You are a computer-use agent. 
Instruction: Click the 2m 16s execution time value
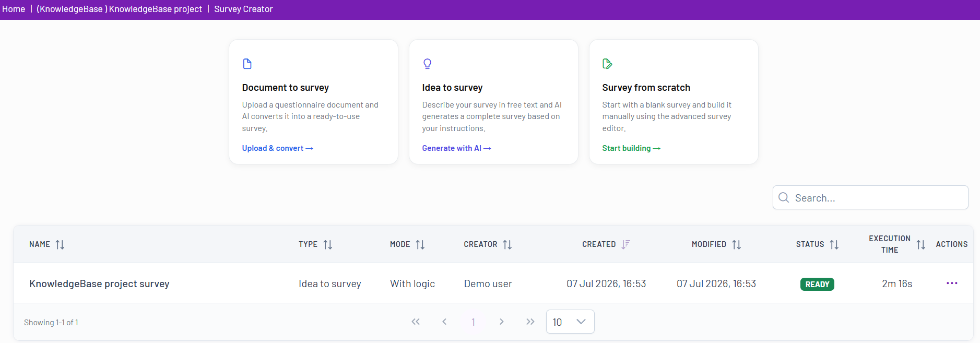tap(897, 283)
